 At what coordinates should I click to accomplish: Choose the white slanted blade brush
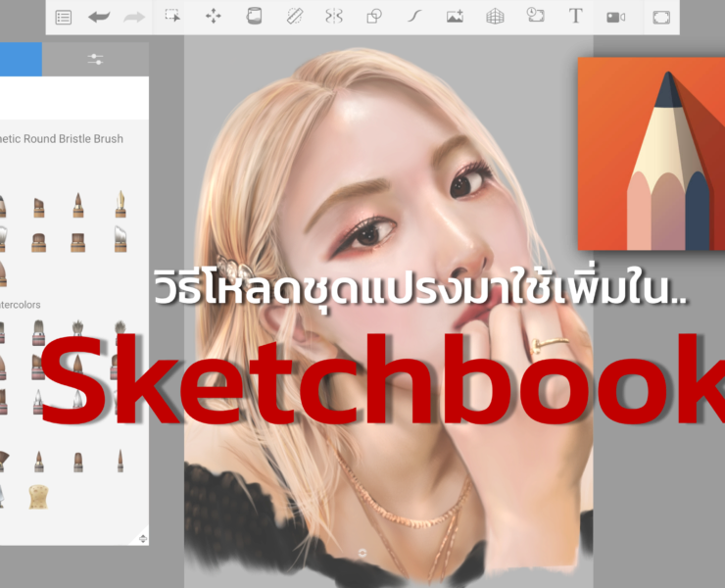(x=121, y=239)
